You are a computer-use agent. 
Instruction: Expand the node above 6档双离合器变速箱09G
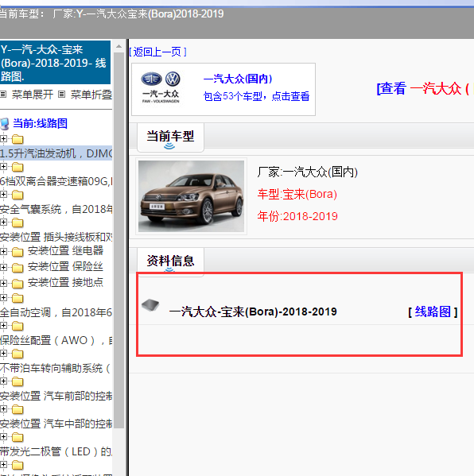tap(3, 166)
